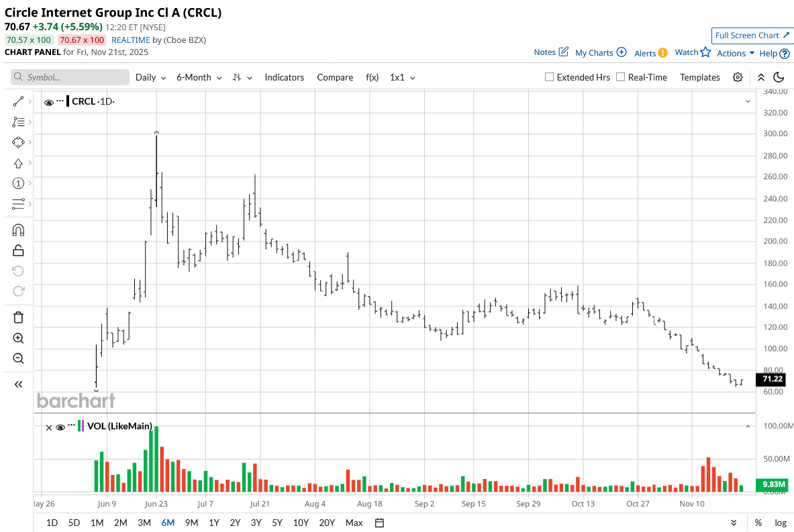794x532 pixels.
Task: Toggle CRCL series visibility eye
Action: tap(49, 102)
